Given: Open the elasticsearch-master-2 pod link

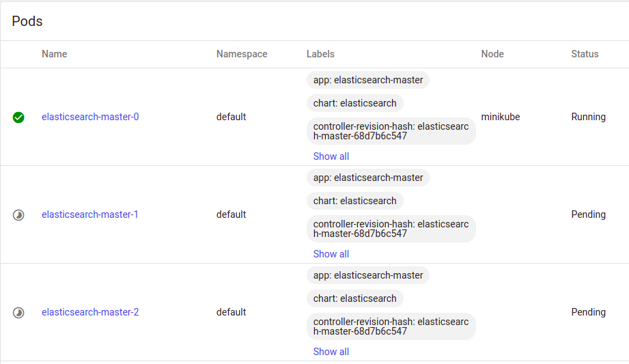Looking at the screenshot, I should tap(90, 312).
